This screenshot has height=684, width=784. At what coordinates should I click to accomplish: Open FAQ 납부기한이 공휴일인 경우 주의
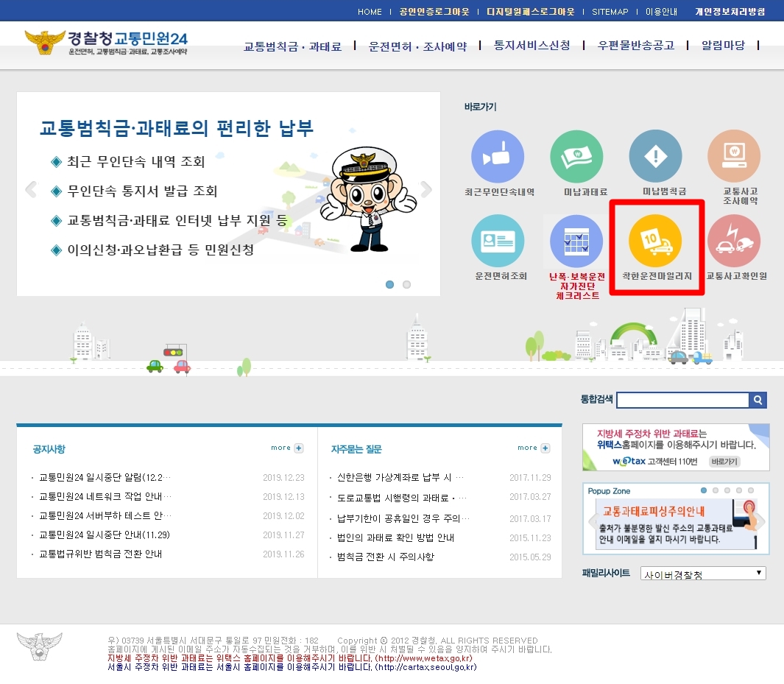[x=403, y=518]
